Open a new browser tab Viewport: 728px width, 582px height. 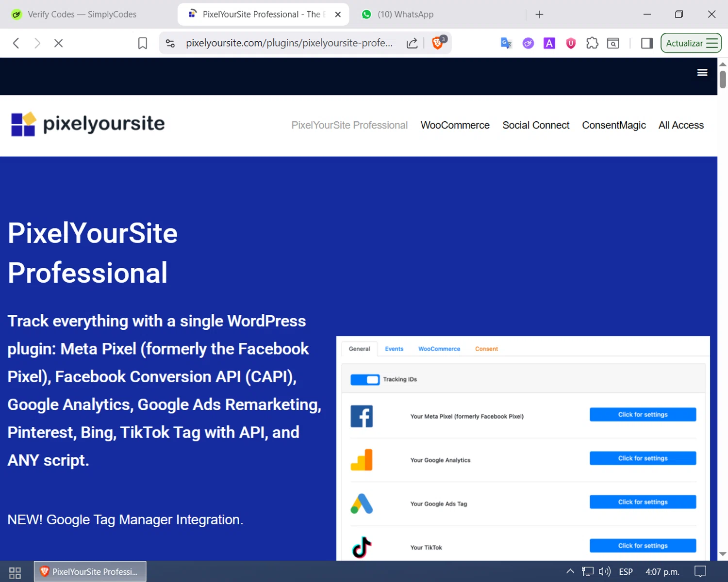tap(539, 15)
